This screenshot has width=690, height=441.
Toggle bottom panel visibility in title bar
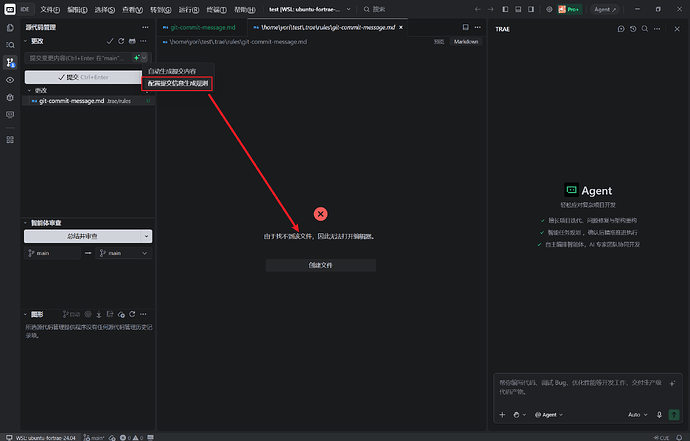[x=518, y=9]
